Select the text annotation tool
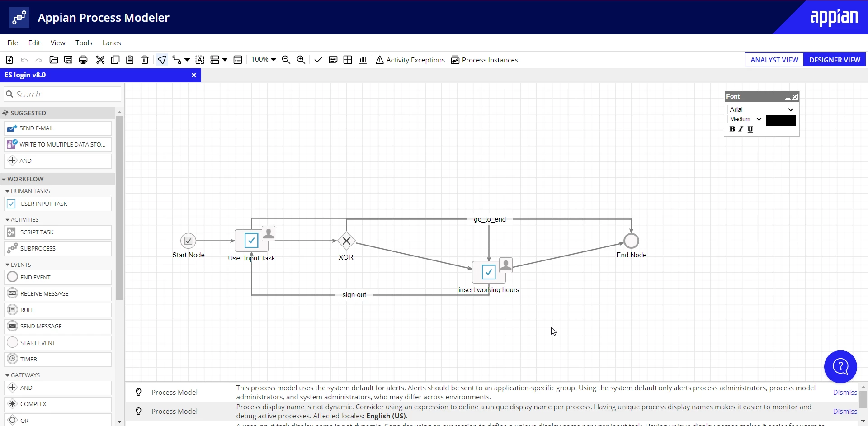Screen dimensions: 868x426 point(200,60)
